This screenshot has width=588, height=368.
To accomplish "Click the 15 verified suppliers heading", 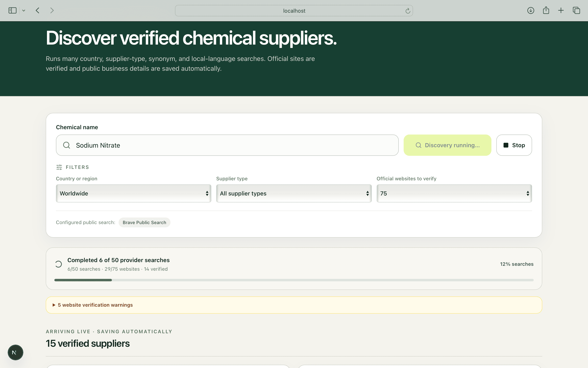I will pos(88,343).
